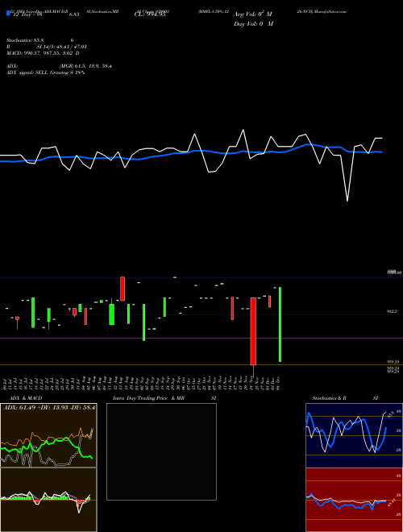
Task: Click the last tall green candlestick
Action: (x=280, y=324)
